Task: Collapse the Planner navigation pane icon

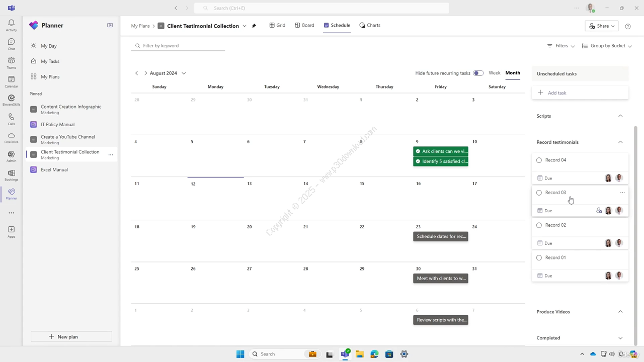Action: tap(110, 25)
